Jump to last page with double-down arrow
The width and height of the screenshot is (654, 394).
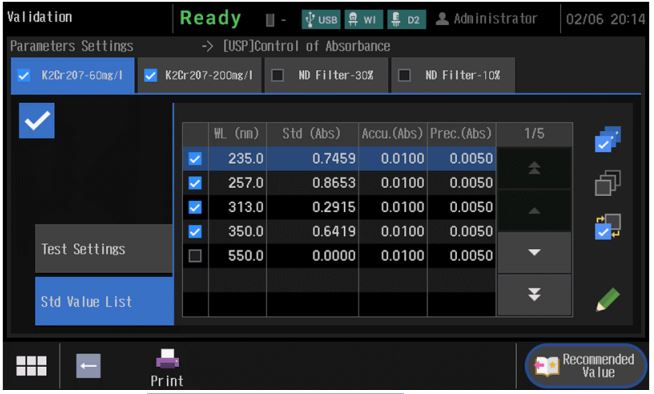pyautogui.click(x=534, y=294)
